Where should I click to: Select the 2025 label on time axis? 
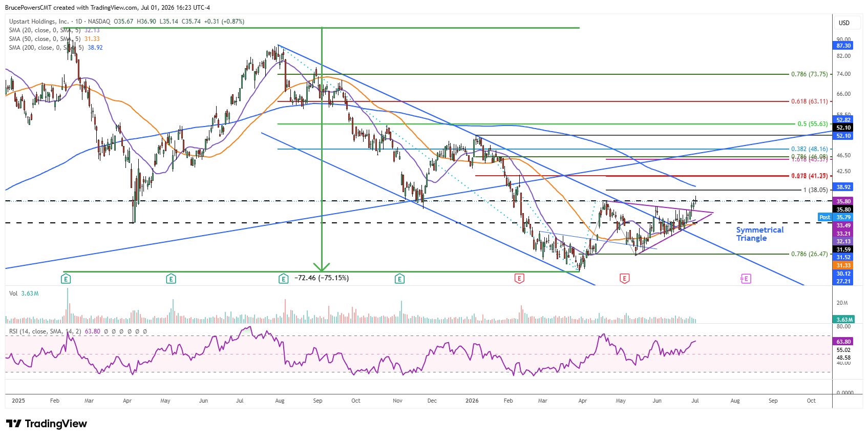18,401
